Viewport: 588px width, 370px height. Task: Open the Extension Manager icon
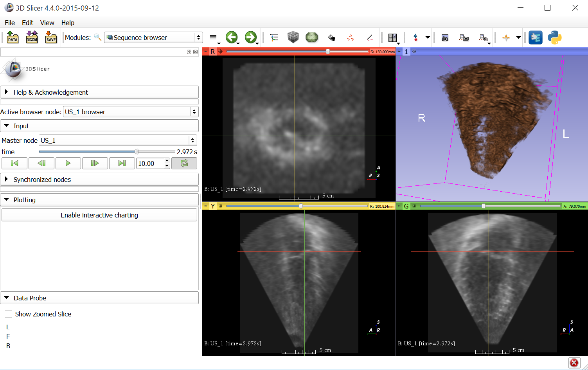[x=535, y=38]
